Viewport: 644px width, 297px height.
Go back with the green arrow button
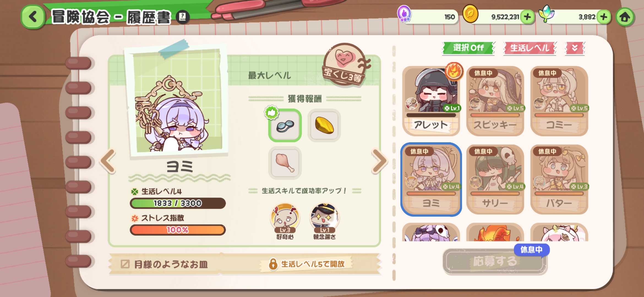click(x=33, y=17)
